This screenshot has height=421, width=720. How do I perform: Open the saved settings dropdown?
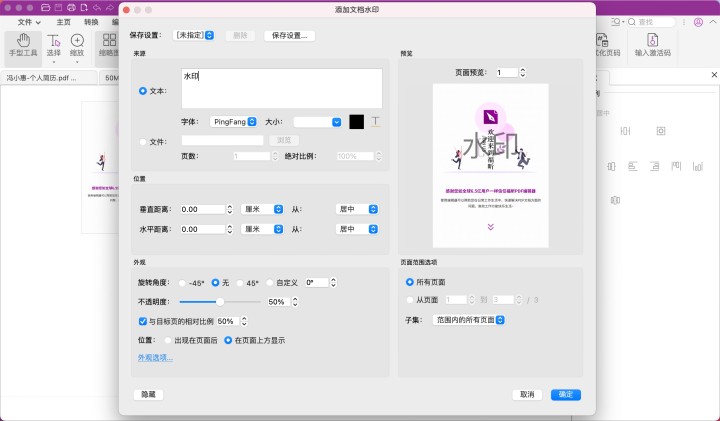coord(195,35)
